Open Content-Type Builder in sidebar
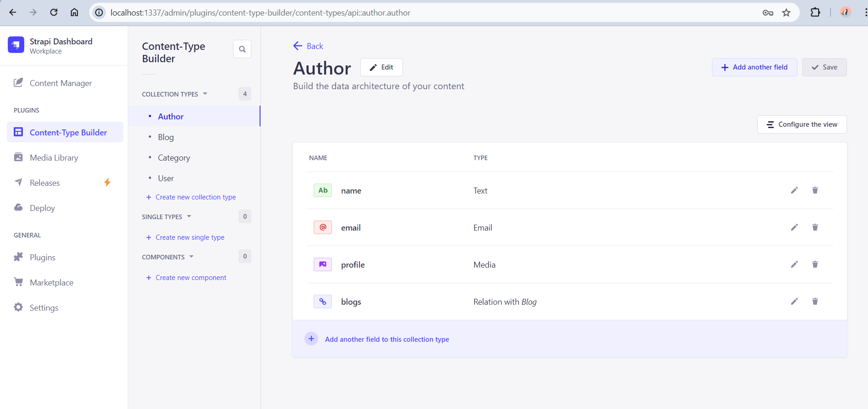Image resolution: width=868 pixels, height=409 pixels. (x=65, y=132)
